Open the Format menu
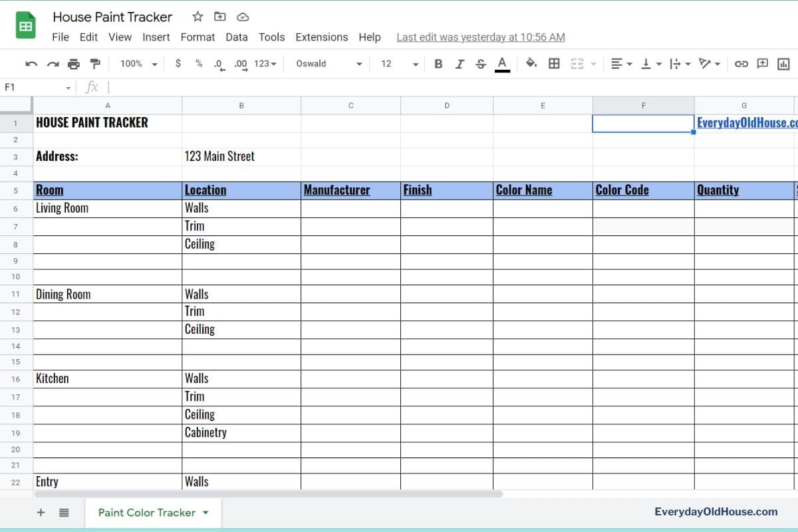 coord(198,37)
